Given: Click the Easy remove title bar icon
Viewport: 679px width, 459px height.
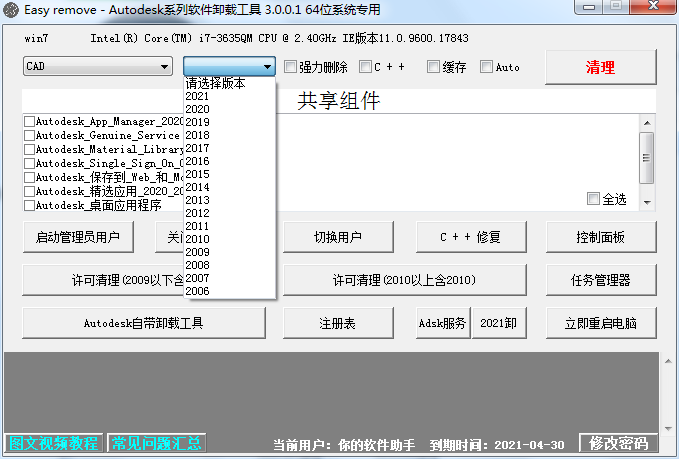Looking at the screenshot, I should 11,10.
